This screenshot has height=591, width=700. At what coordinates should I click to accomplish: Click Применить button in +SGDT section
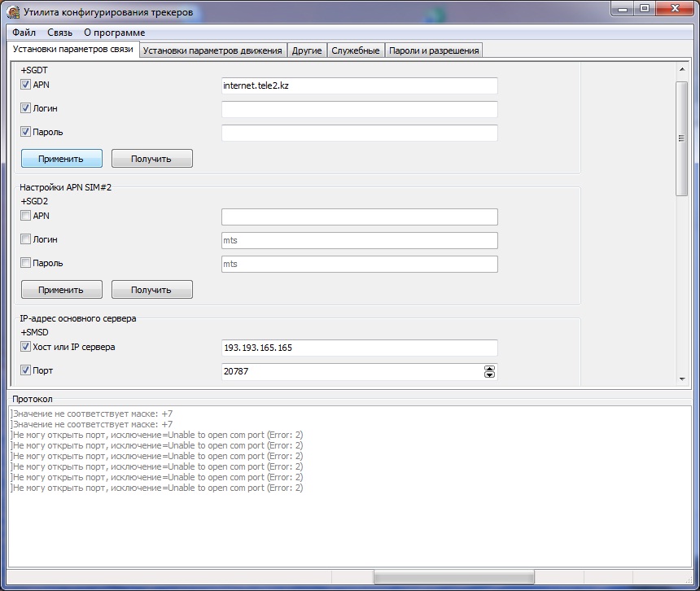tap(62, 158)
